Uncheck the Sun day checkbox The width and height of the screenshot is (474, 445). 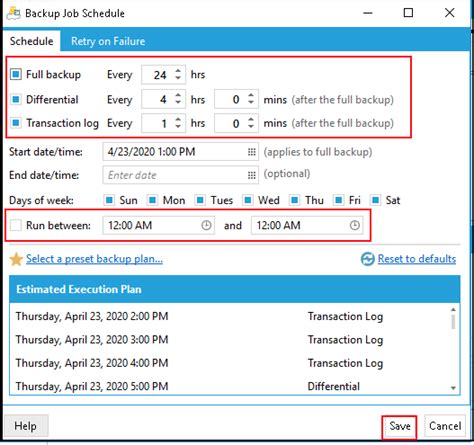109,200
